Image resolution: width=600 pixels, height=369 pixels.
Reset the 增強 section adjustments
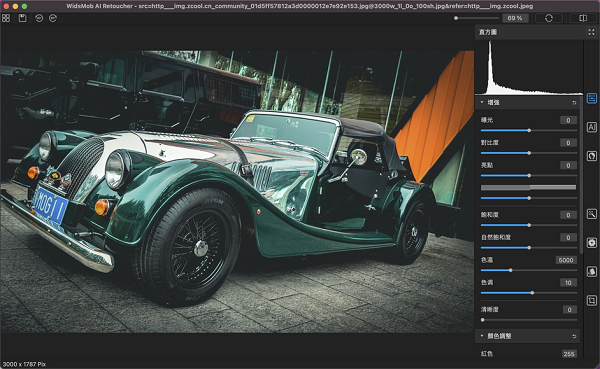tap(574, 103)
